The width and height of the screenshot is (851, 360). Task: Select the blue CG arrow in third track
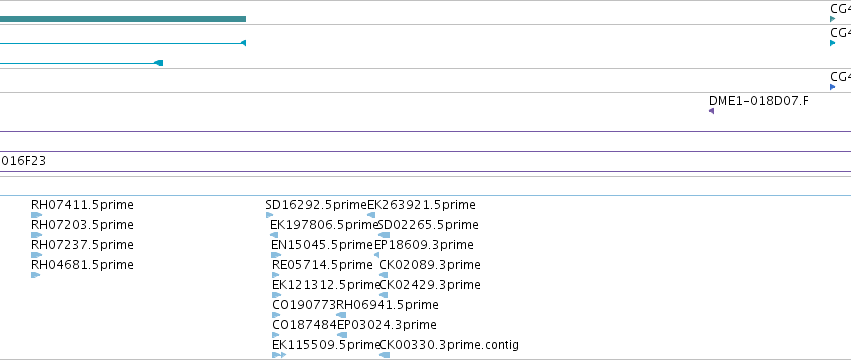tap(833, 87)
